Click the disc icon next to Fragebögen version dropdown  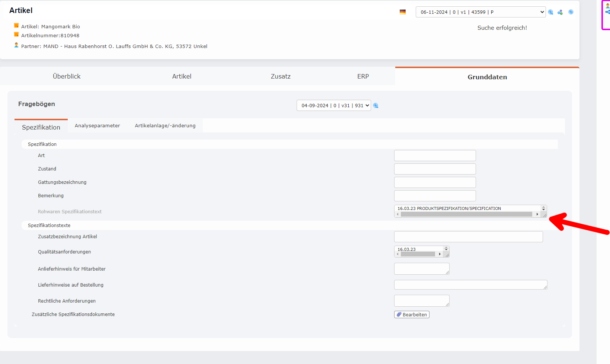tap(376, 106)
